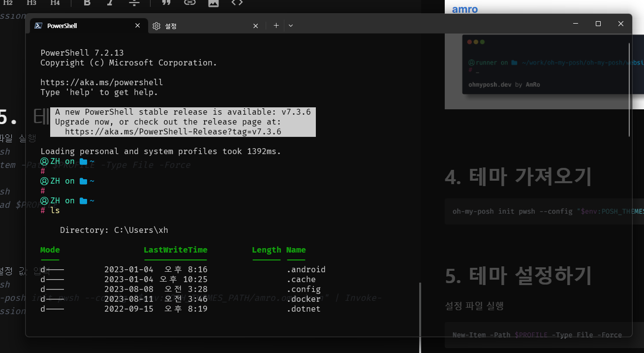The width and height of the screenshot is (644, 353).
Task: Maximize the terminal window
Action: point(598,24)
